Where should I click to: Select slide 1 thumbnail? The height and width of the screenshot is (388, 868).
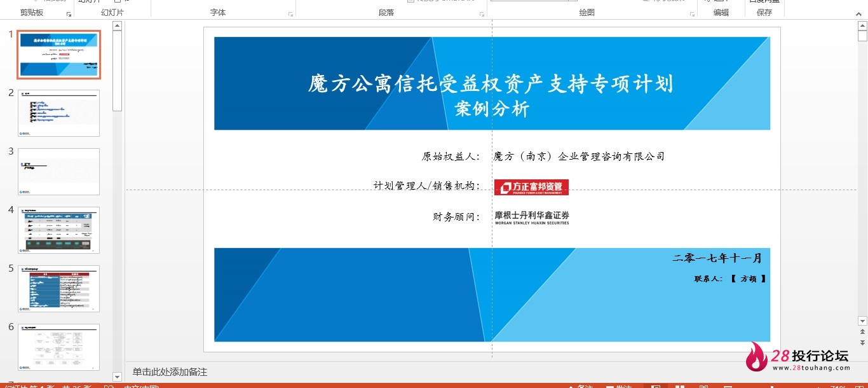[x=58, y=55]
